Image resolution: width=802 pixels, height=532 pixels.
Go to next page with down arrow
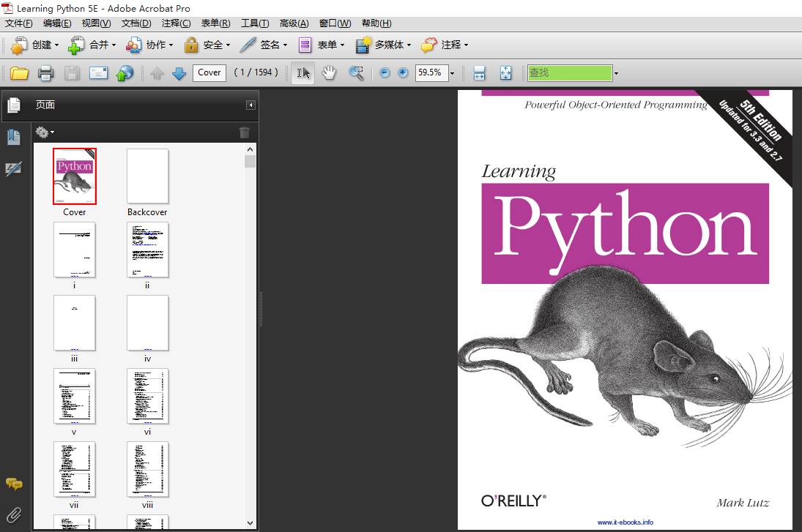click(x=179, y=73)
